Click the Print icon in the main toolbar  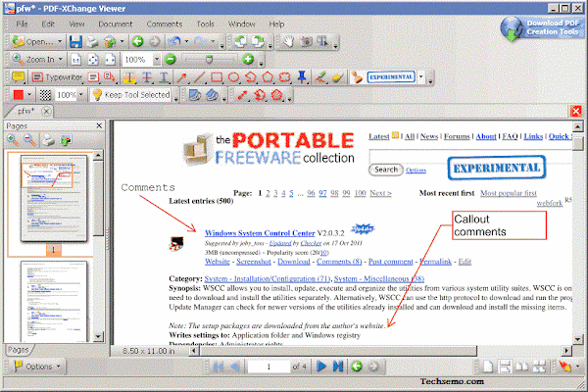(x=92, y=41)
